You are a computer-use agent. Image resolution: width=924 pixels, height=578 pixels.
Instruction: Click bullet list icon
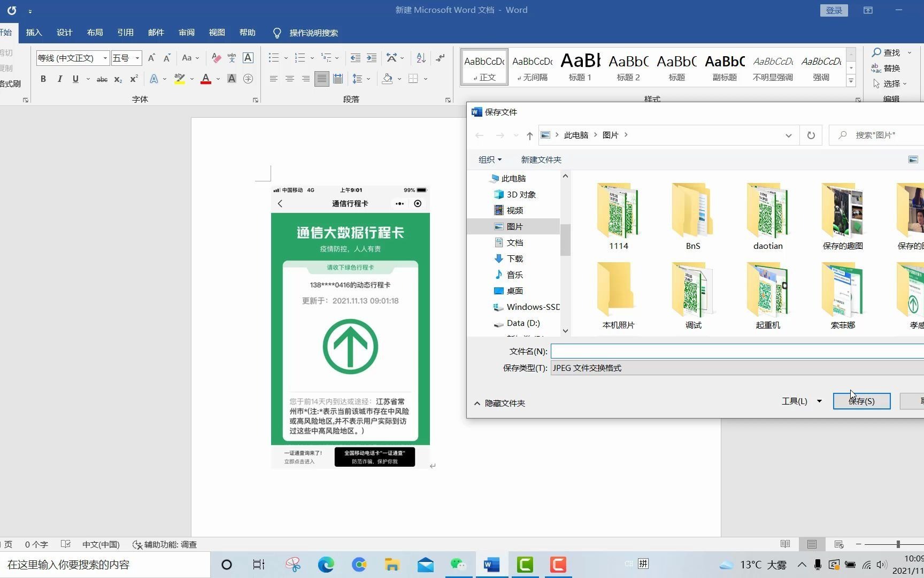274,58
